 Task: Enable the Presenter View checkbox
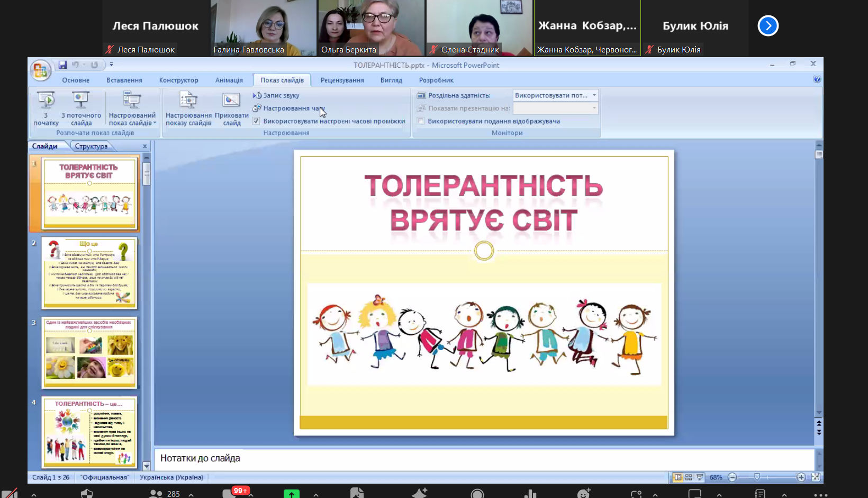tap(421, 121)
